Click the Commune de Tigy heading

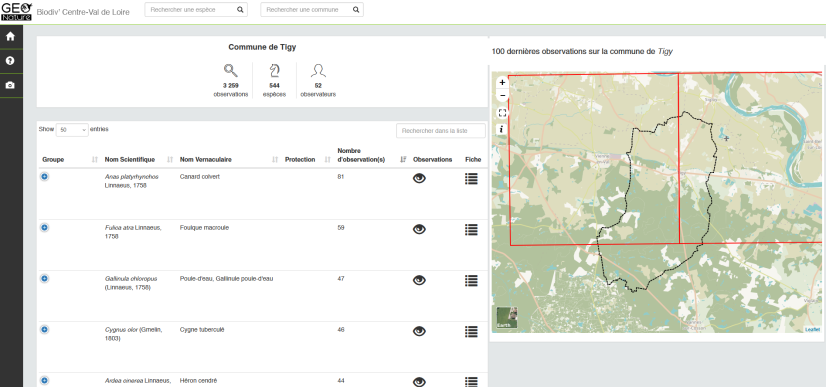[x=262, y=47]
